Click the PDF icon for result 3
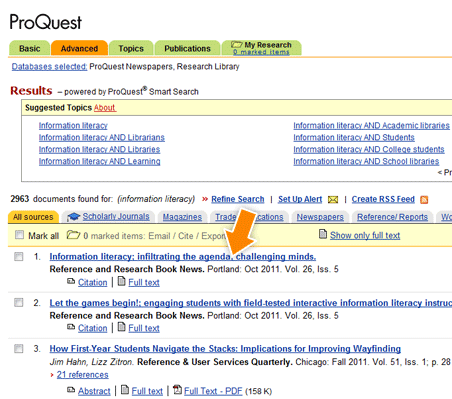The image size is (452, 399). click(x=177, y=389)
